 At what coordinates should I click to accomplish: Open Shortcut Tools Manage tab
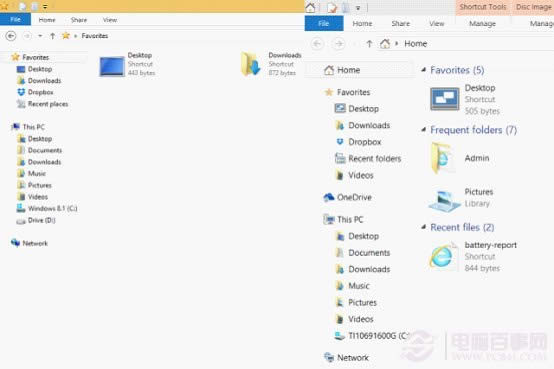(482, 23)
